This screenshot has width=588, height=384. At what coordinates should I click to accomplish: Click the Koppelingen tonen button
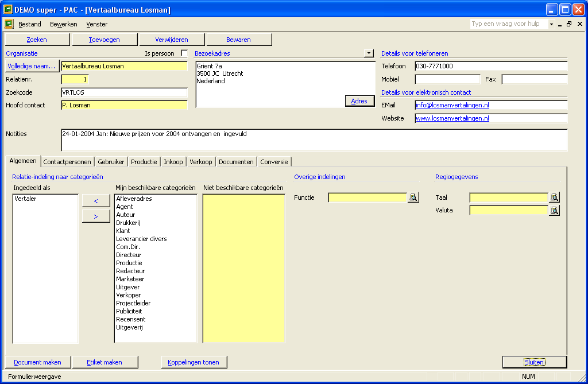194,362
